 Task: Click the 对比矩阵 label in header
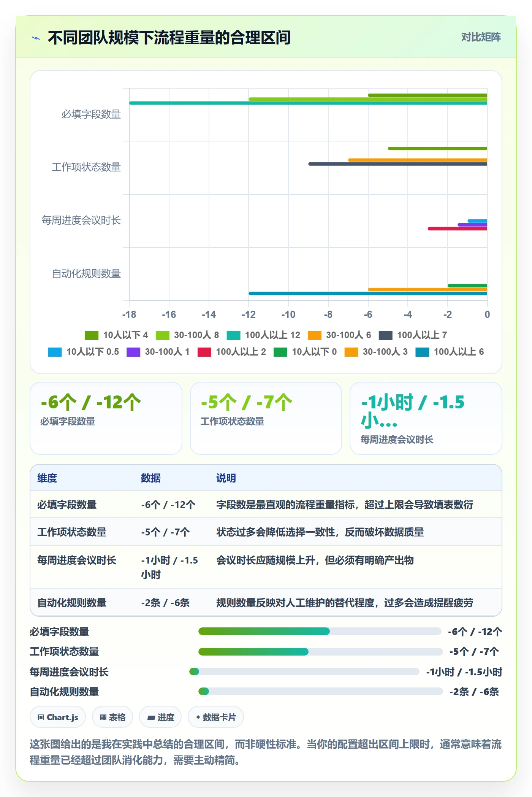pos(481,37)
